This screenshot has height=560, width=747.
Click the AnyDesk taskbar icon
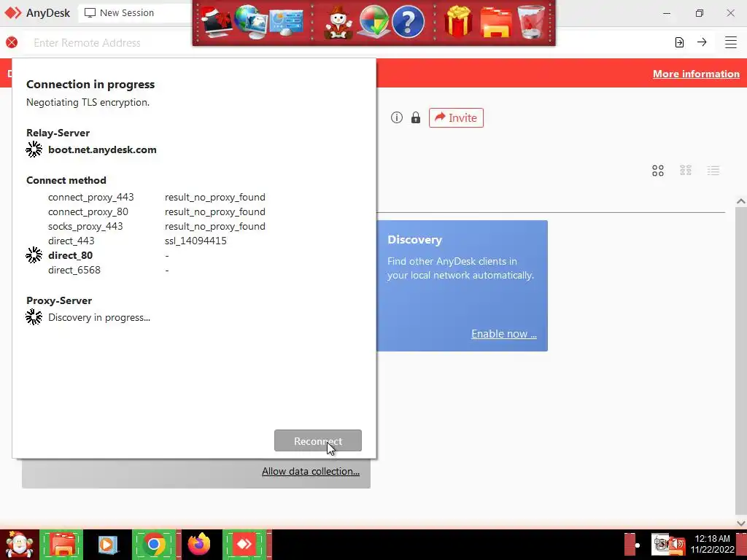244,544
